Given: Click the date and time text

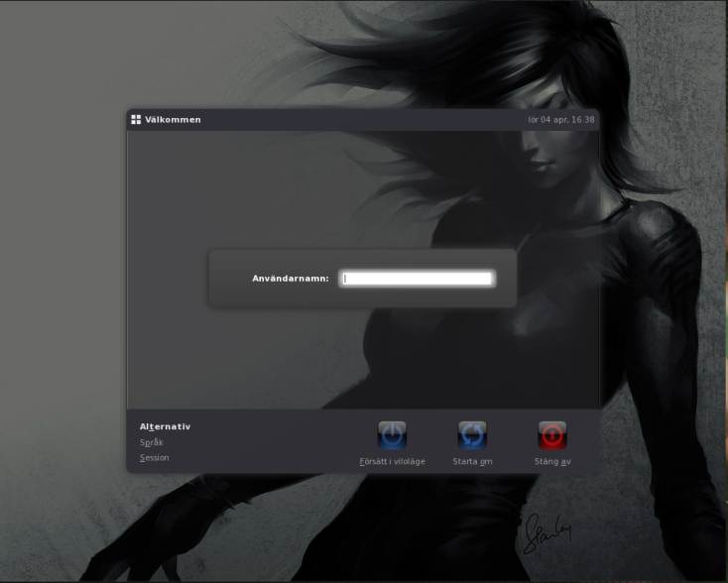Looking at the screenshot, I should pyautogui.click(x=560, y=120).
